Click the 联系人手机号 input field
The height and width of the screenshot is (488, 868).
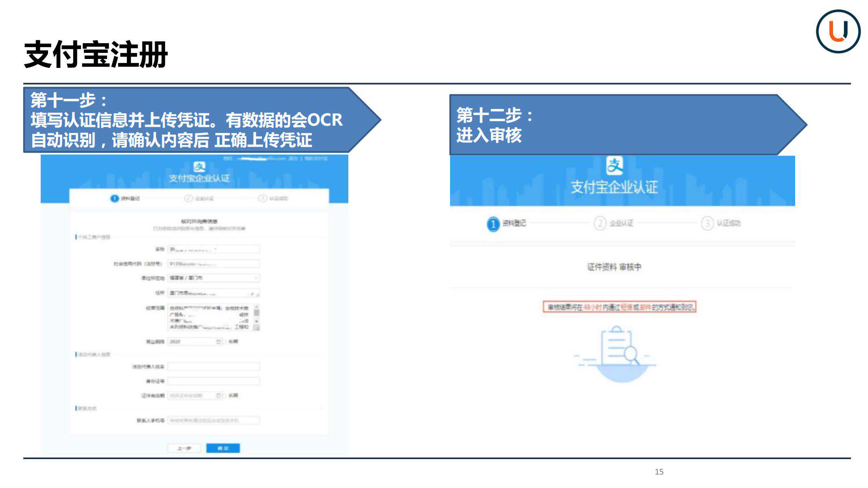pyautogui.click(x=214, y=420)
